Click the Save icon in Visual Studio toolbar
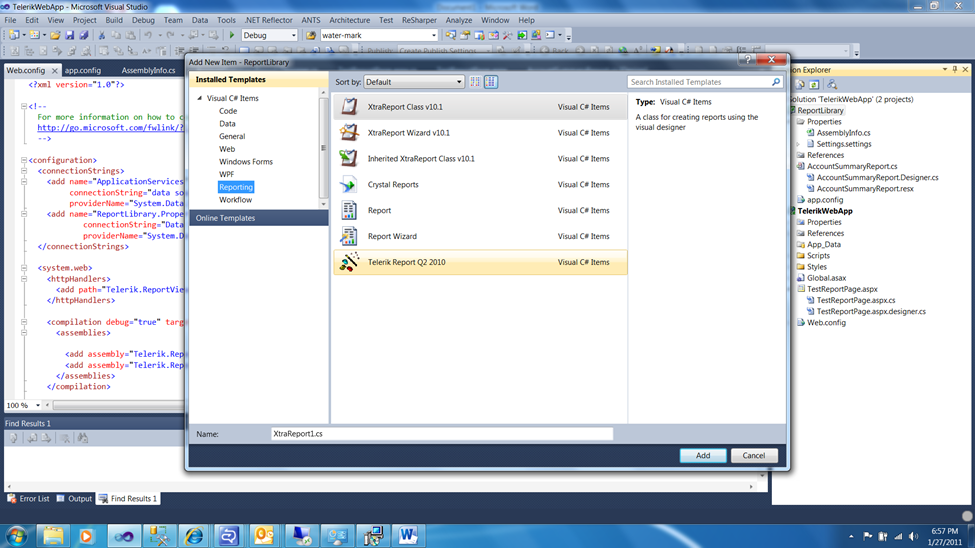Image resolution: width=975 pixels, height=548 pixels. [70, 35]
